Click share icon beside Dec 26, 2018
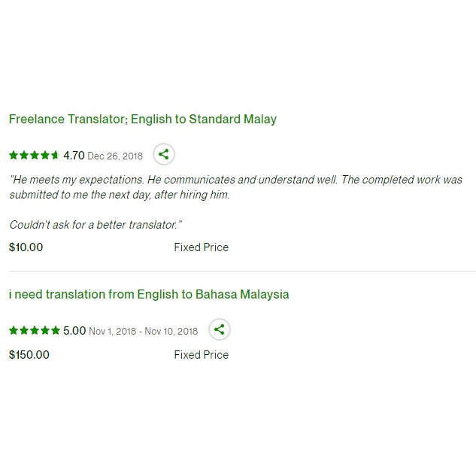 click(x=164, y=155)
